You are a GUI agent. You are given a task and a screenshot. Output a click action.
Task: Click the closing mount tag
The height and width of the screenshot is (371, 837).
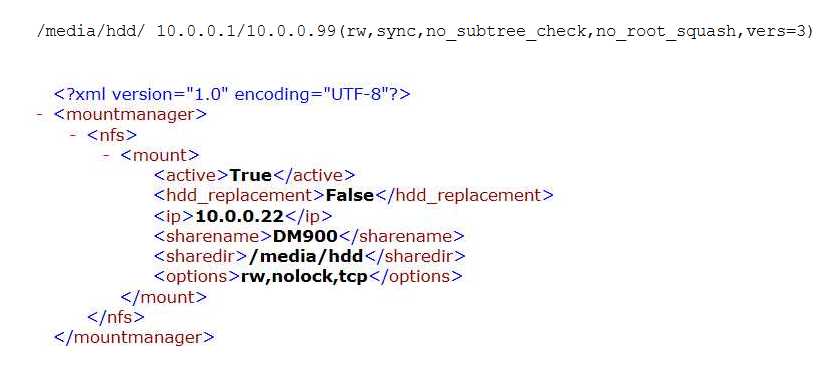[163, 297]
